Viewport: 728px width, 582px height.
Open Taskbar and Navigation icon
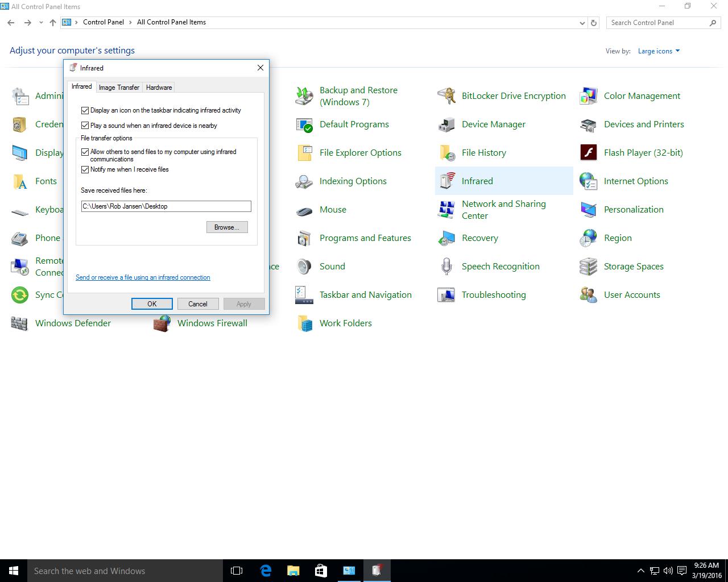tap(304, 295)
